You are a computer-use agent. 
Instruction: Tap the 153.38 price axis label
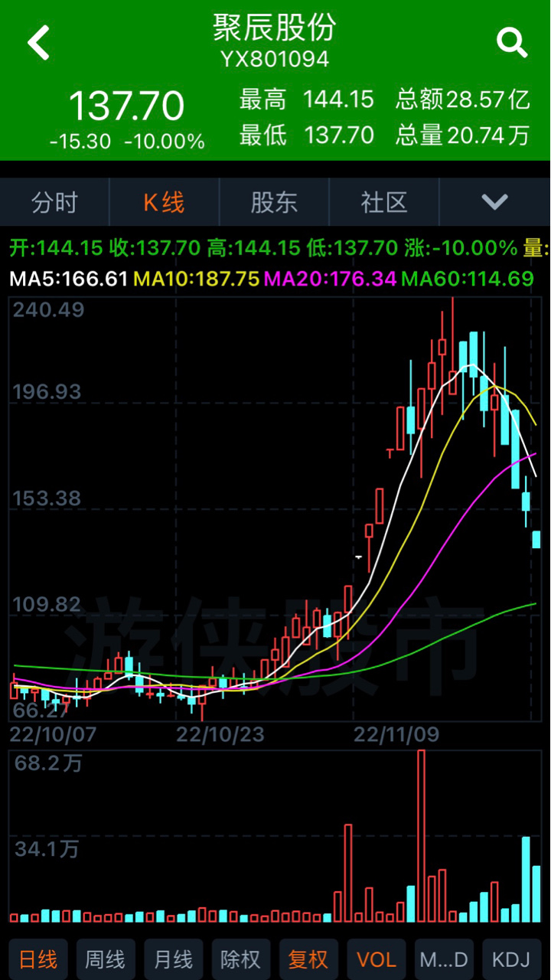click(x=46, y=498)
